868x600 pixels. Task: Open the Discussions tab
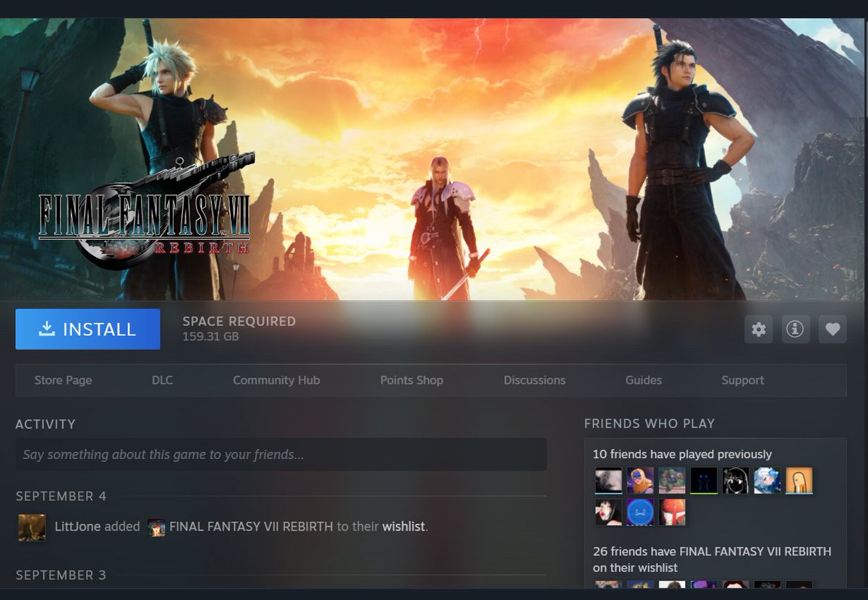(x=535, y=380)
